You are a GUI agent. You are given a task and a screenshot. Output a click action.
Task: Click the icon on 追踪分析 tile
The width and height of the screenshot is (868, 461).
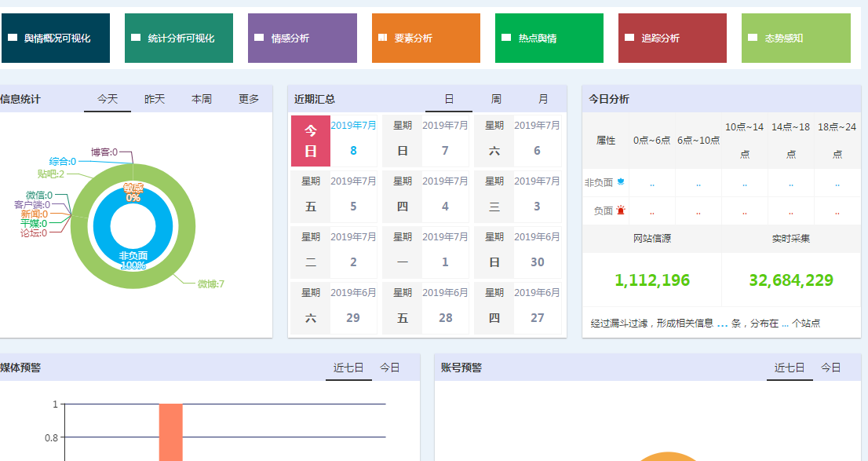click(629, 38)
